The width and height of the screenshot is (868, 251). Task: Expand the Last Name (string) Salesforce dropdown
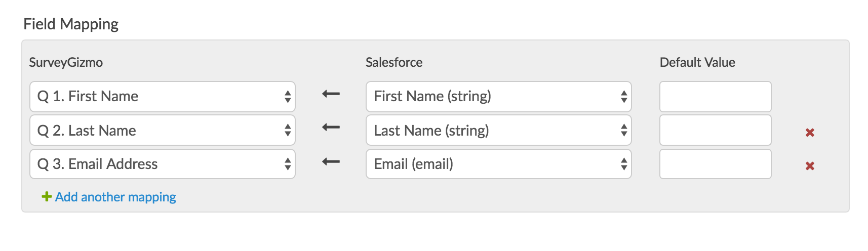pos(498,131)
